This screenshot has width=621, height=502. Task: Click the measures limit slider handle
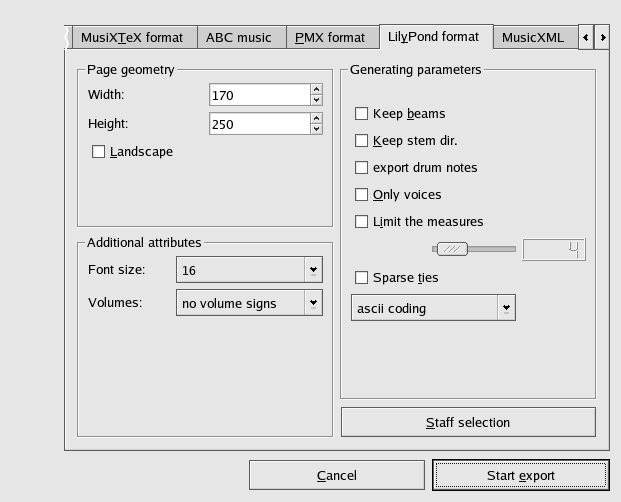tap(452, 249)
